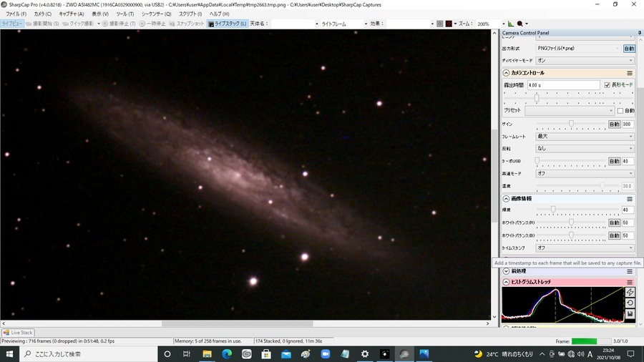Viewport: 644px width, 362px height.
Task: Open the キャプチャ (A) menu
Action: (72, 14)
